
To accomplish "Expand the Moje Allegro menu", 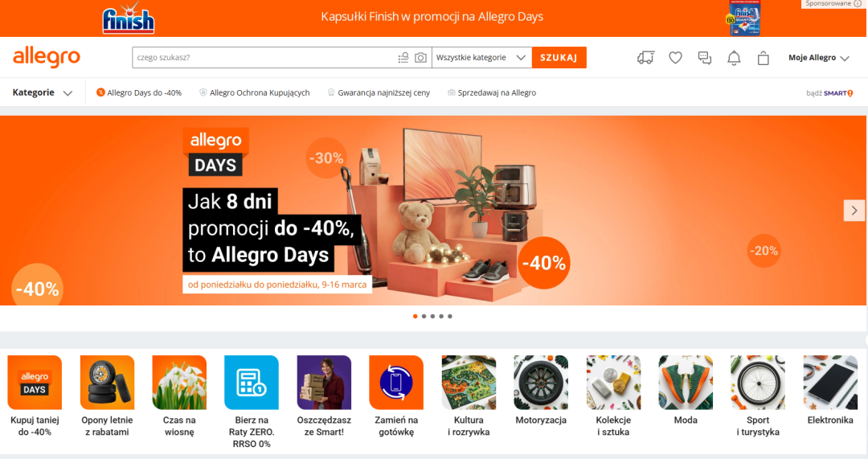I will (x=819, y=58).
